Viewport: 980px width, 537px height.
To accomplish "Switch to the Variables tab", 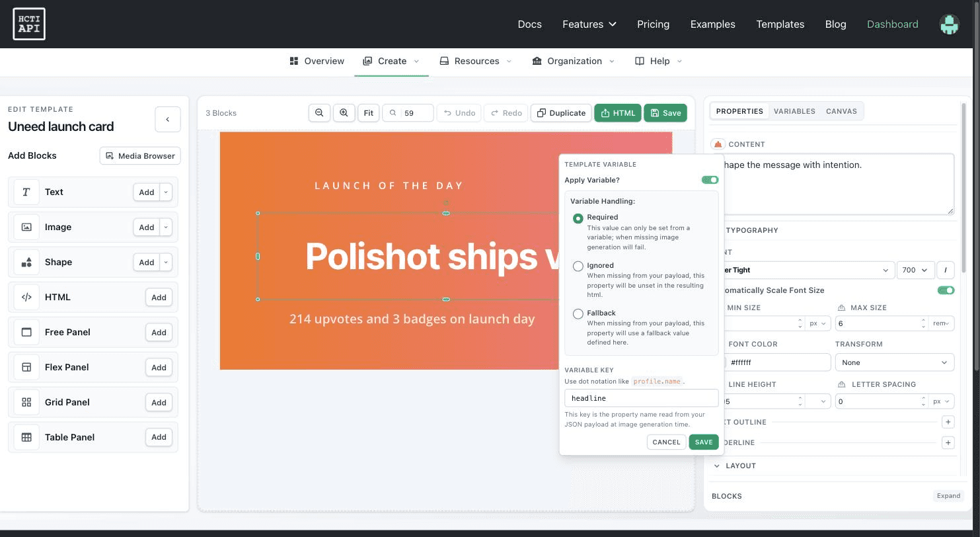I will [794, 111].
